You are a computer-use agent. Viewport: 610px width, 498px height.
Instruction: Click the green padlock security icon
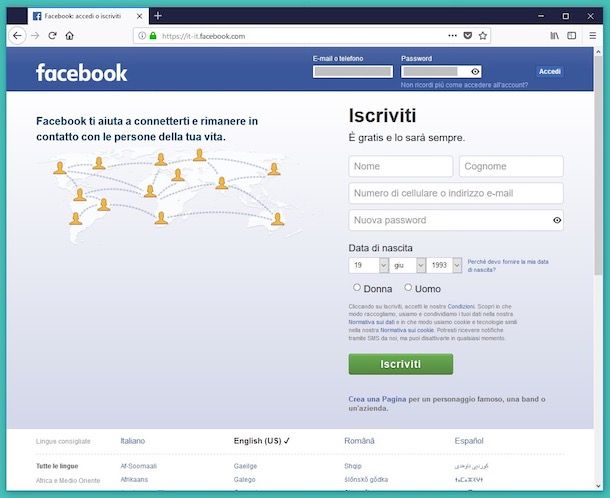pos(153,36)
